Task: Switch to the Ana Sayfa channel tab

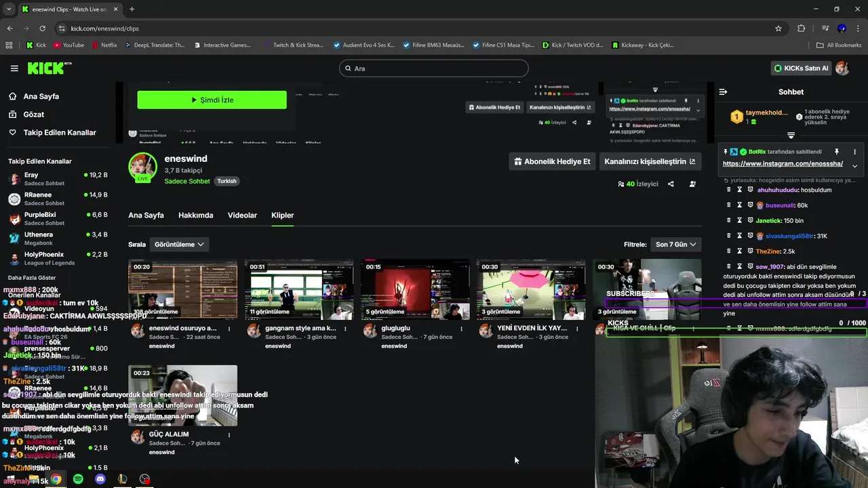Action: (146, 216)
